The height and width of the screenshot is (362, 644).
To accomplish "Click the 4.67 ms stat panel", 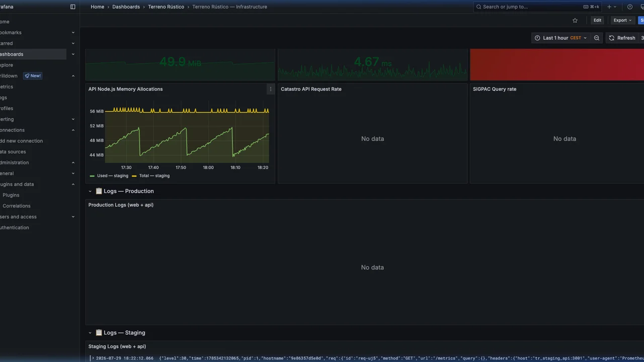I will [x=372, y=64].
